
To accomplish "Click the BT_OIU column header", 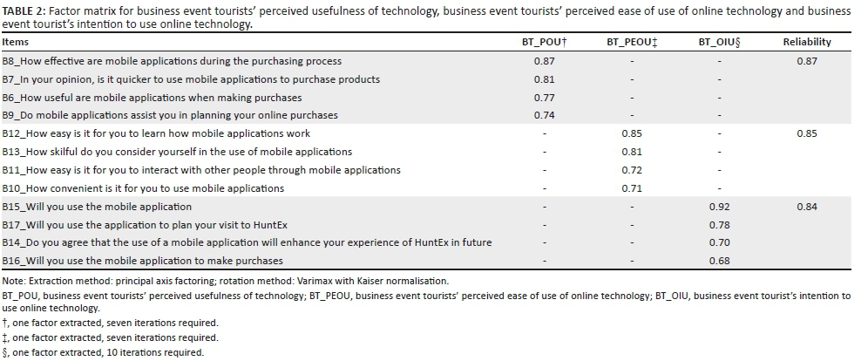I will point(720,42).
